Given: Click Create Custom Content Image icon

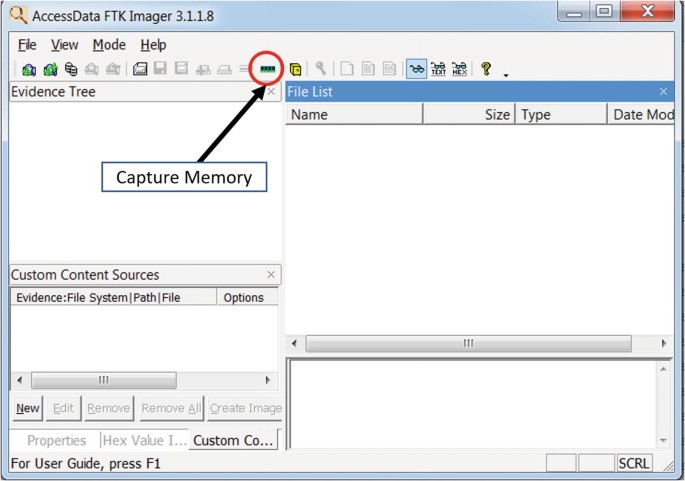Looking at the screenshot, I should pyautogui.click(x=225, y=69).
